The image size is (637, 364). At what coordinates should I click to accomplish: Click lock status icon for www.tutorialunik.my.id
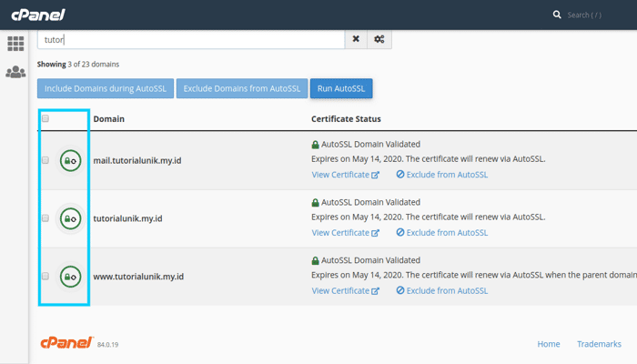pyautogui.click(x=71, y=277)
